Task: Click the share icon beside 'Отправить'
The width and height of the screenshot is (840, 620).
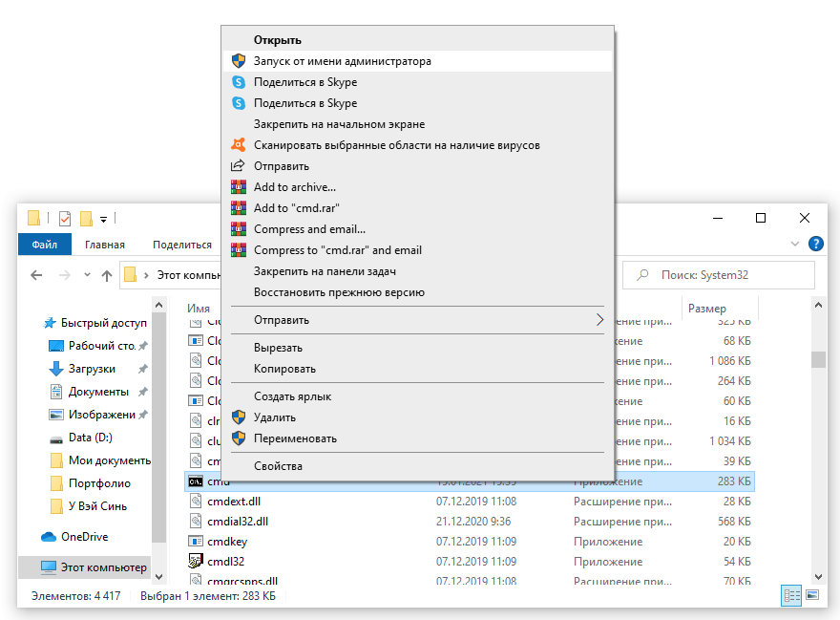Action: [x=238, y=165]
